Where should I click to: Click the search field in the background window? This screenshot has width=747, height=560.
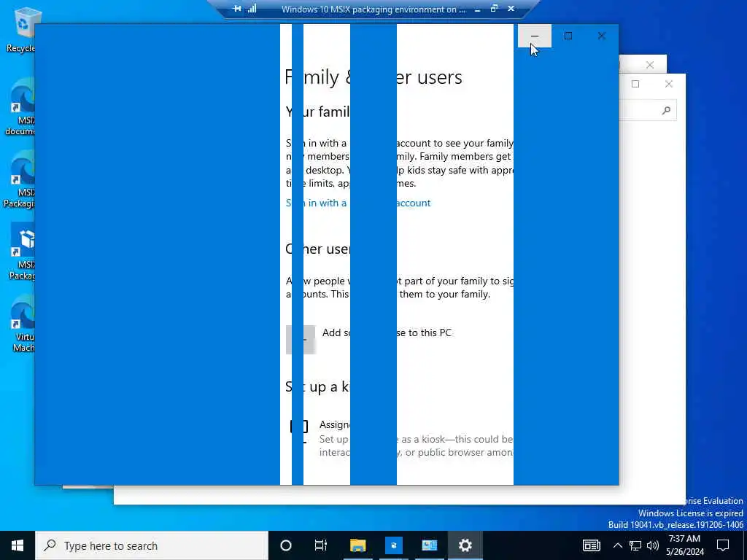[648, 111]
